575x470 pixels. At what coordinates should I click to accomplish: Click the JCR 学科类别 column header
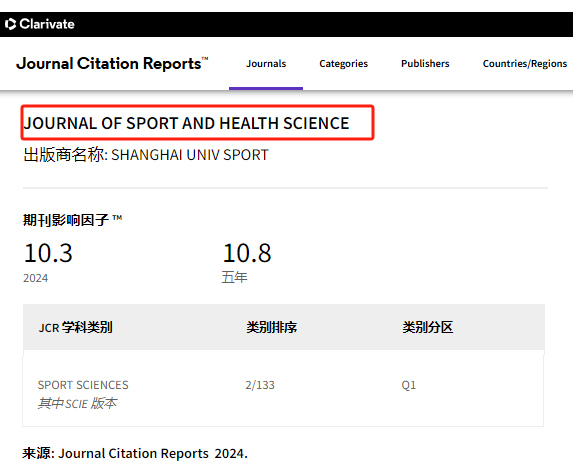[x=76, y=327]
